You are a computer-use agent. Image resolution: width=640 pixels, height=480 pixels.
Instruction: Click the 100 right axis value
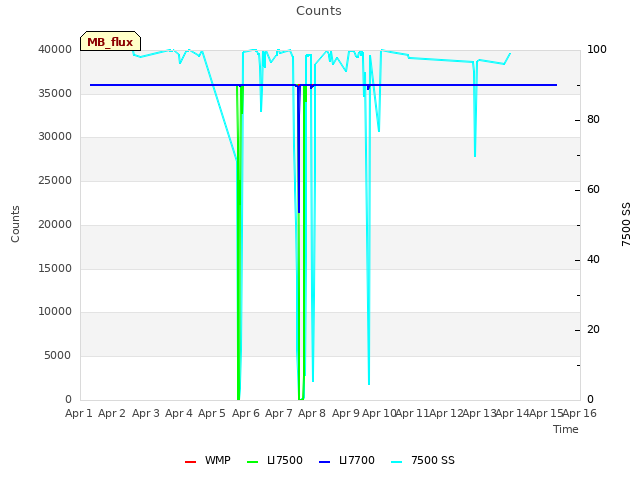tap(597, 49)
